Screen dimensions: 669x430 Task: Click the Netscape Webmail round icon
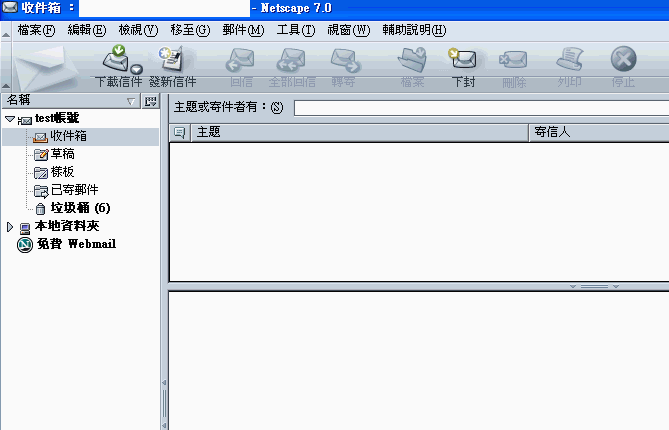click(25, 245)
